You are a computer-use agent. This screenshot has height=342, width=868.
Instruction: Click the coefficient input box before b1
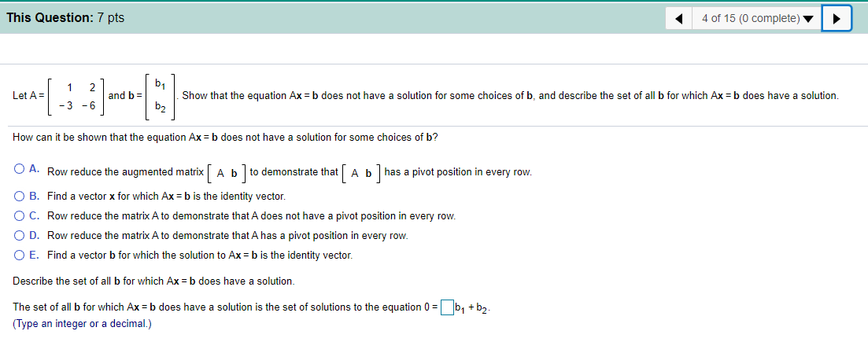[448, 307]
